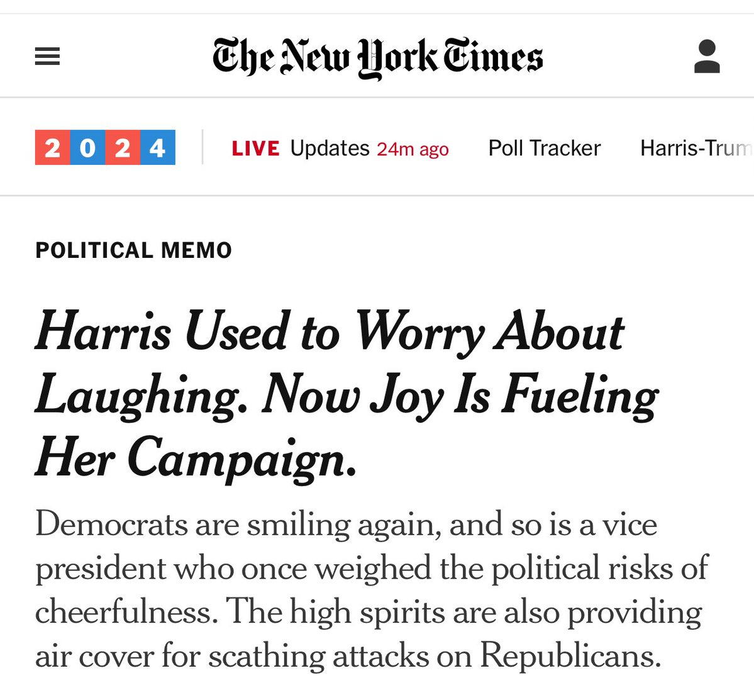Click the account profile icon
The width and height of the screenshot is (754, 700).
click(x=707, y=57)
